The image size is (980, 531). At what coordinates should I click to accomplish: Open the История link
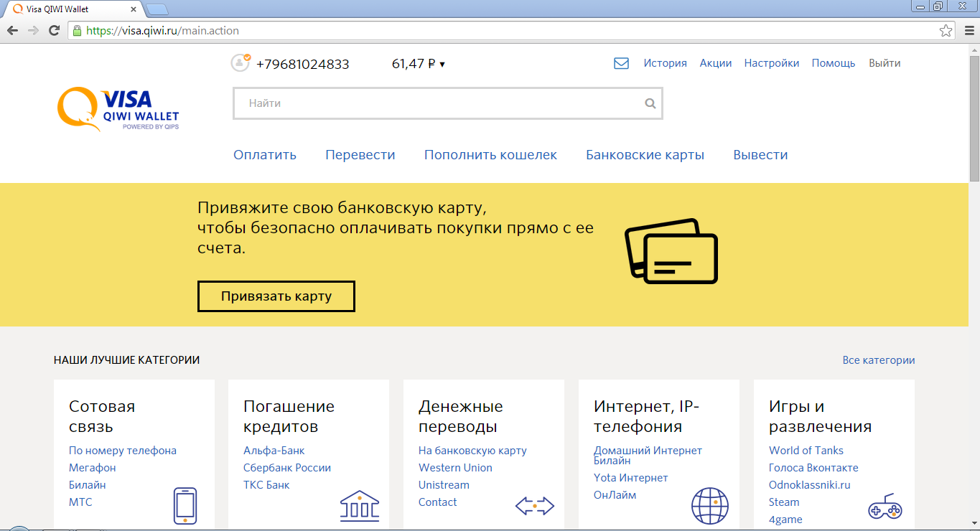coord(665,63)
